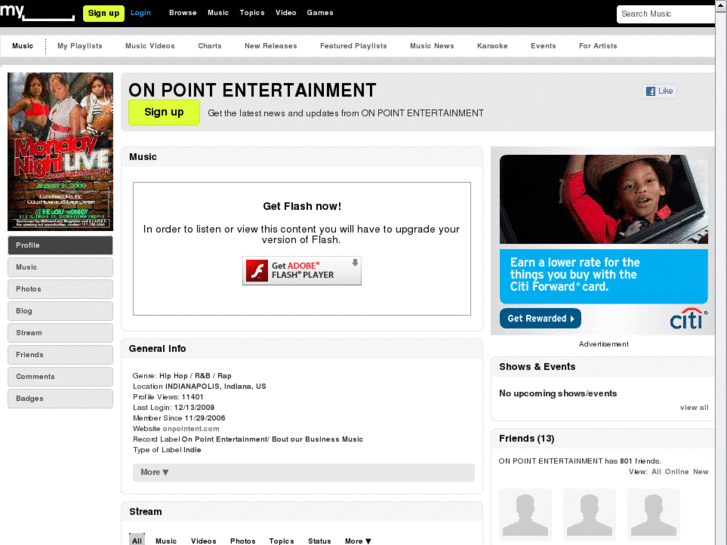Open the Video menu
The width and height of the screenshot is (727, 545).
coord(286,13)
